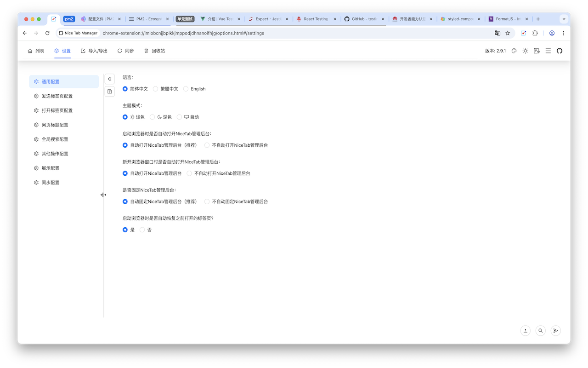The image size is (588, 368).
Task: Switch to styled-components browser tab
Action: click(x=461, y=19)
